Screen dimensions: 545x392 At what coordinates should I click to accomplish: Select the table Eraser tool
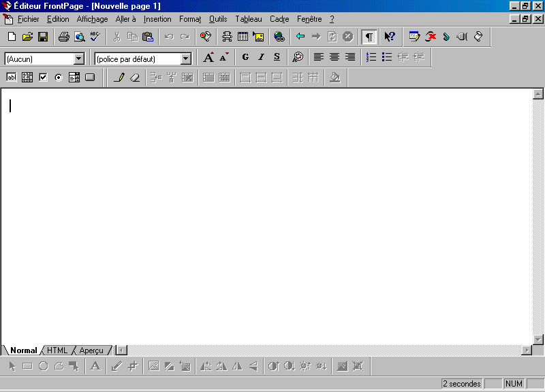135,78
